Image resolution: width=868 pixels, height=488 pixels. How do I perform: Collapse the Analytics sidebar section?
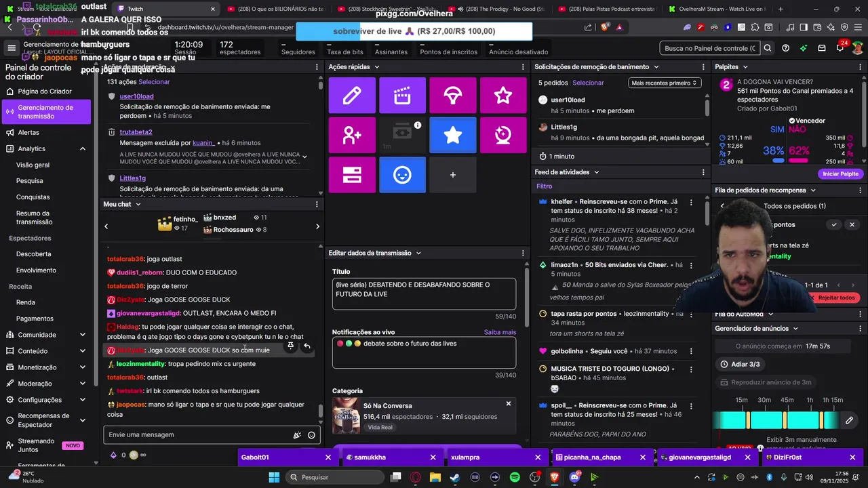[83, 148]
